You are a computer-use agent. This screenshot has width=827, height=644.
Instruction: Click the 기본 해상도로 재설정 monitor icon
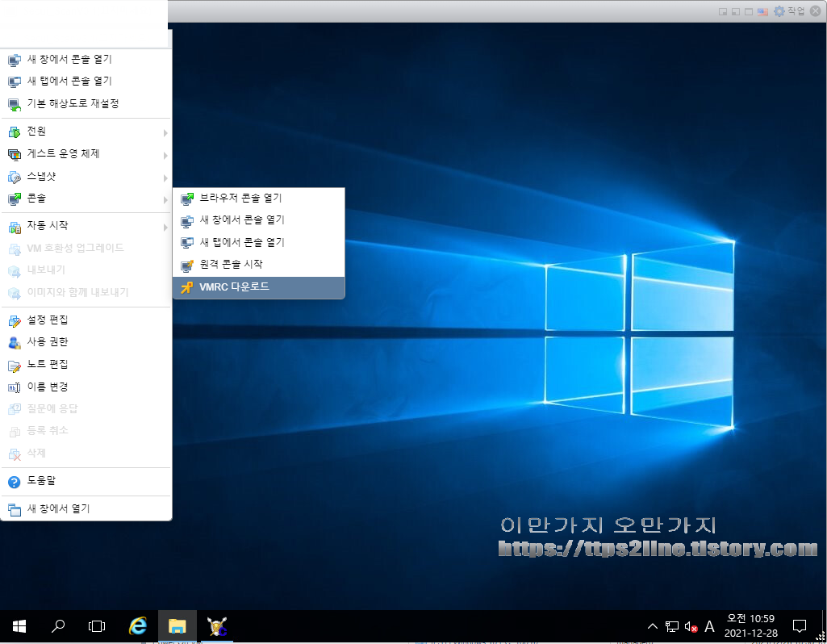(x=15, y=104)
